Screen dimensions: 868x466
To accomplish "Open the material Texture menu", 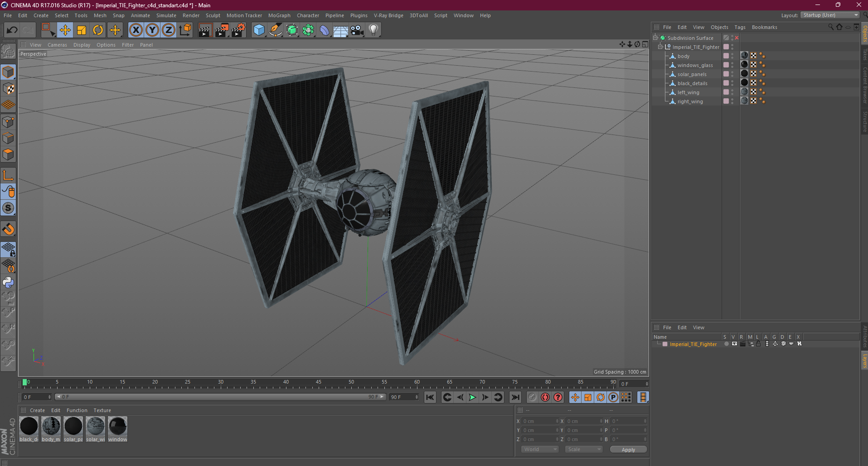I will click(x=102, y=410).
